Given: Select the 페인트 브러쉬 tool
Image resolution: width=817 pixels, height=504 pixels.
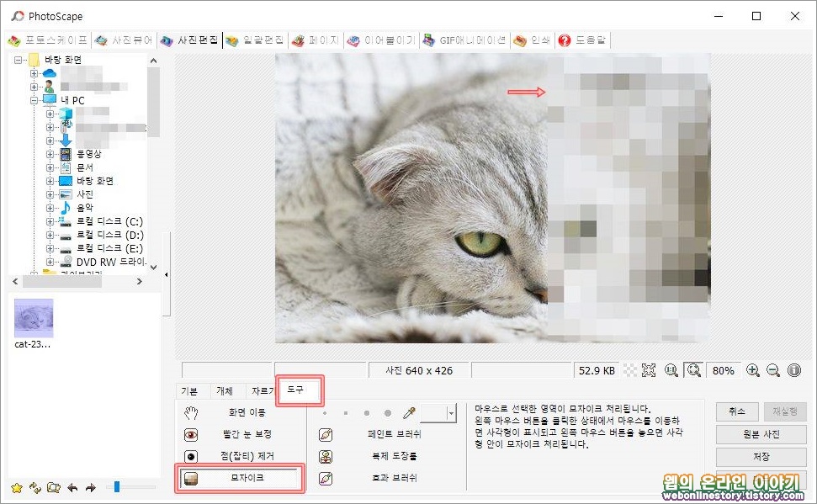Looking at the screenshot, I should point(385,434).
